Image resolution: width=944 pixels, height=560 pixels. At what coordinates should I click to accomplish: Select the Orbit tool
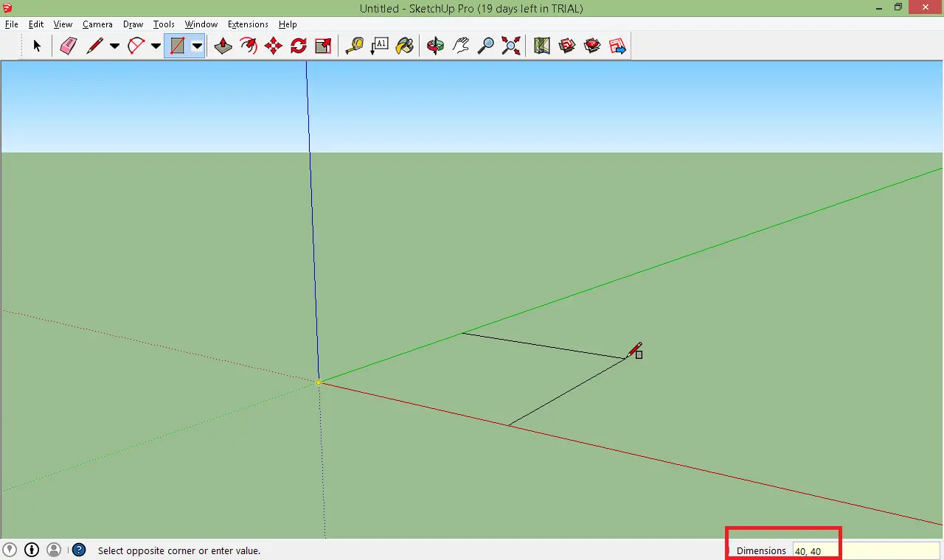[435, 46]
